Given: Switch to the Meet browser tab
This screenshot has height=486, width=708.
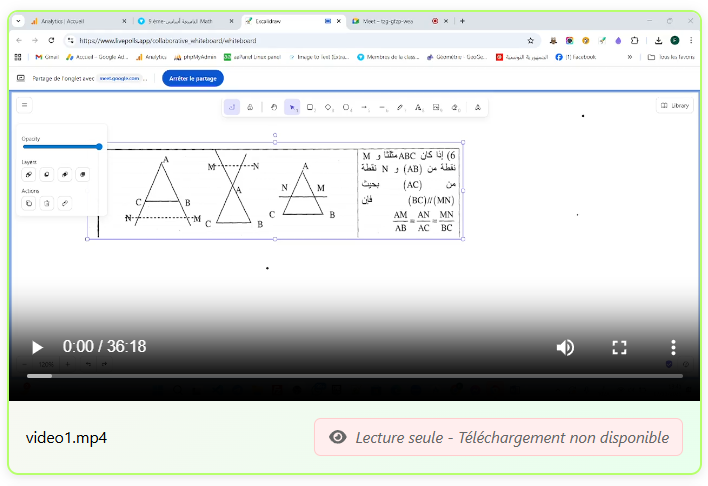Looking at the screenshot, I should coord(385,21).
